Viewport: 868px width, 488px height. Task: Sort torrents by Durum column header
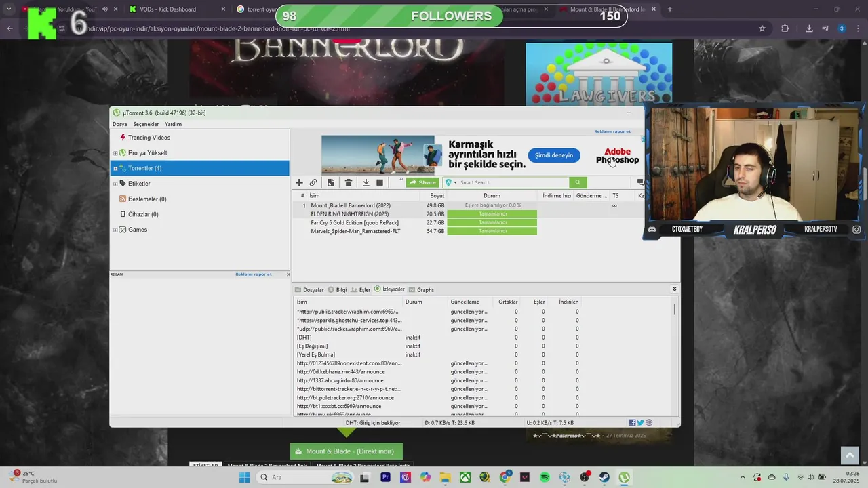click(492, 196)
